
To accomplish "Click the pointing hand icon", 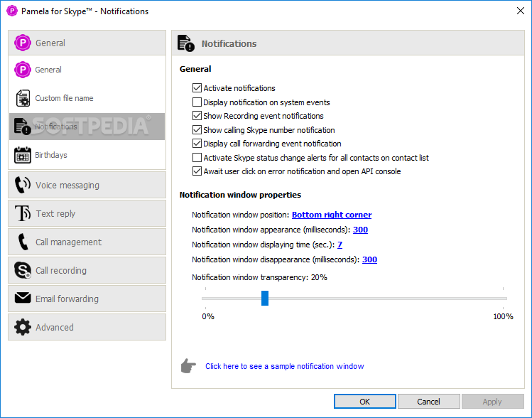I will point(188,365).
